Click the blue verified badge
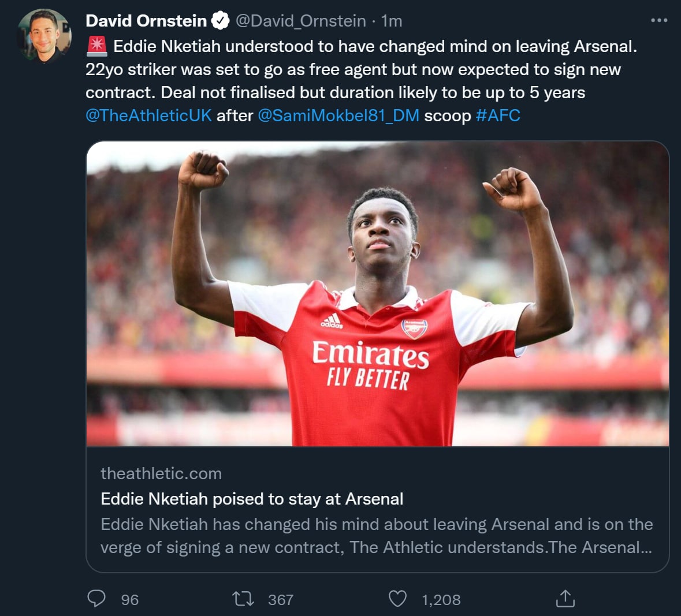Screen dimensions: 681x616 pyautogui.click(x=221, y=21)
